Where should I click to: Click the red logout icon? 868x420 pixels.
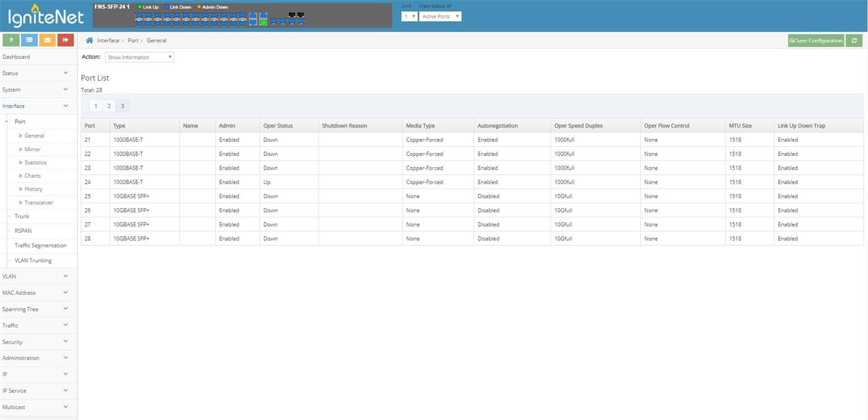pyautogui.click(x=66, y=40)
